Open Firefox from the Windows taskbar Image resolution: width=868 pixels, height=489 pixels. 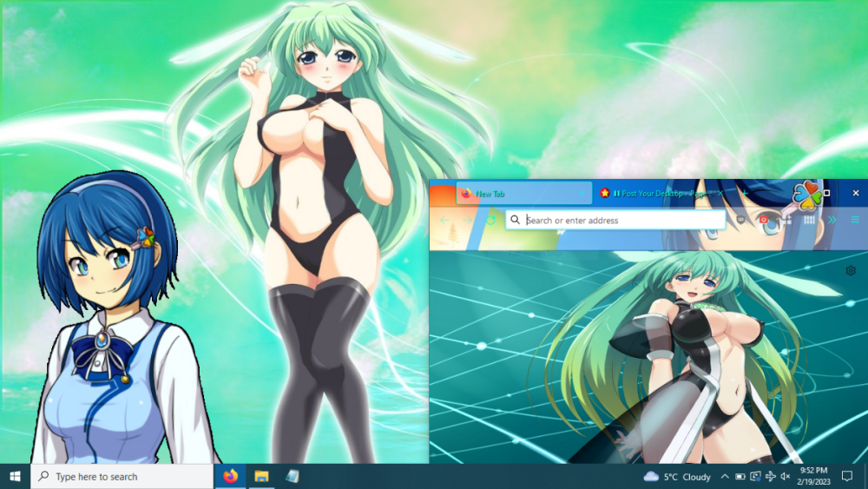tap(230, 476)
